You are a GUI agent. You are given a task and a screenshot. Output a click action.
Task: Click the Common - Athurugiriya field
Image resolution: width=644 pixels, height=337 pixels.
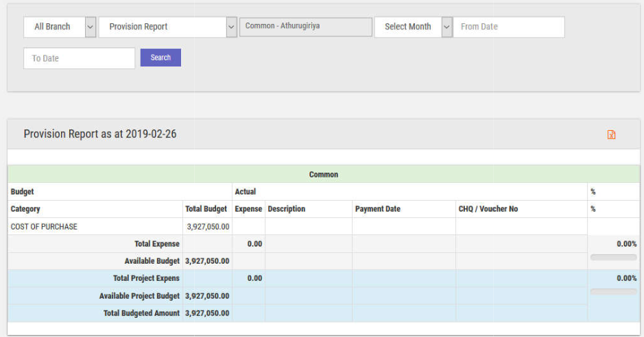coord(306,27)
